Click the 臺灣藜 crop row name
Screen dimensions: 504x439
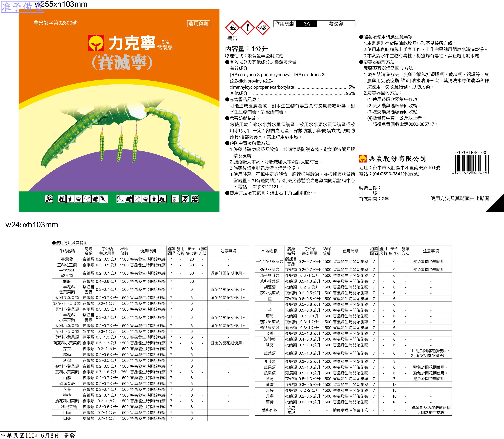click(x=67, y=259)
